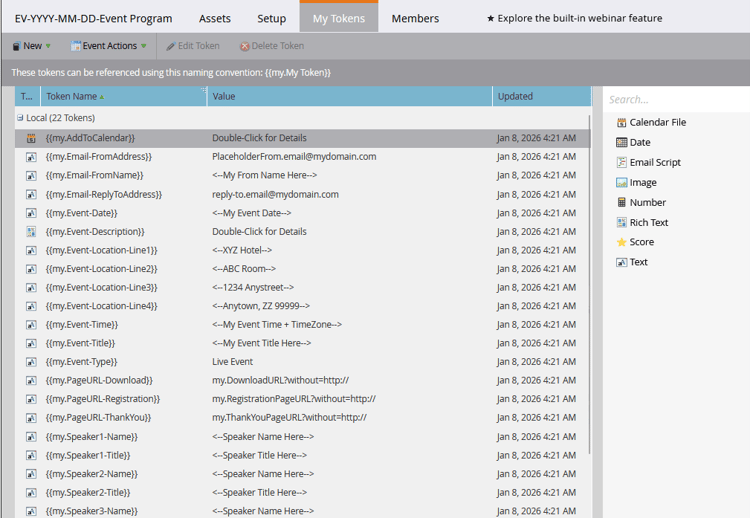Open the EV-YYYY-MM-DD-Event Program tab
This screenshot has height=518, width=750.
click(93, 19)
